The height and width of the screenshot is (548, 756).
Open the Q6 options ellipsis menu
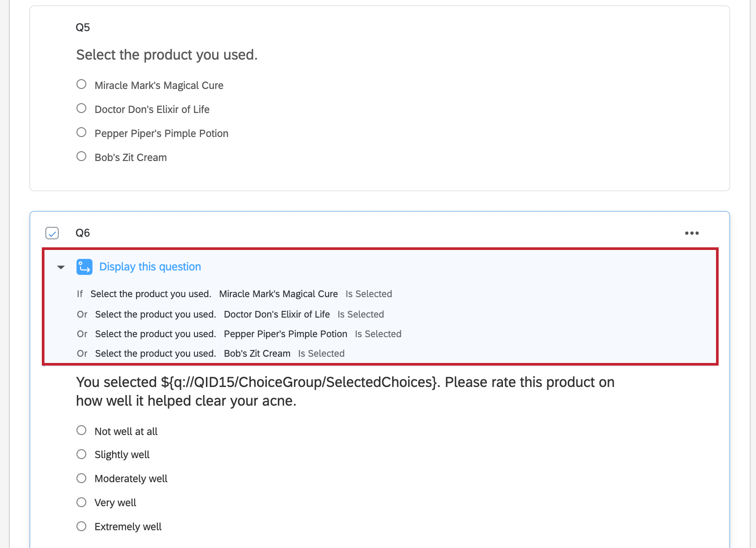click(692, 233)
